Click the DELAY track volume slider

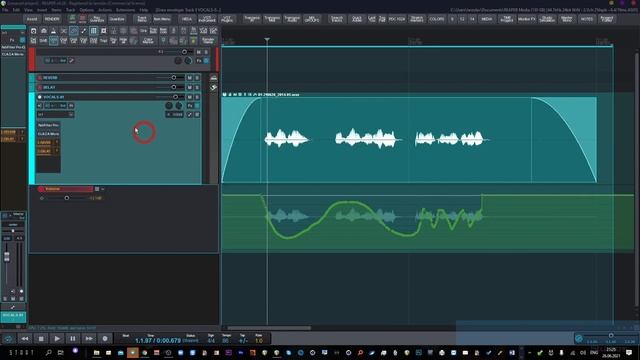pyautogui.click(x=174, y=87)
